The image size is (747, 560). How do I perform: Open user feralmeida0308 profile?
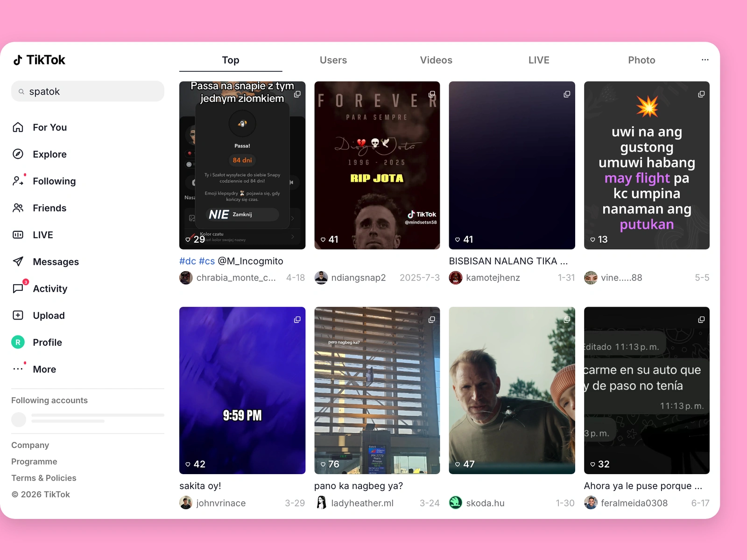click(x=634, y=503)
